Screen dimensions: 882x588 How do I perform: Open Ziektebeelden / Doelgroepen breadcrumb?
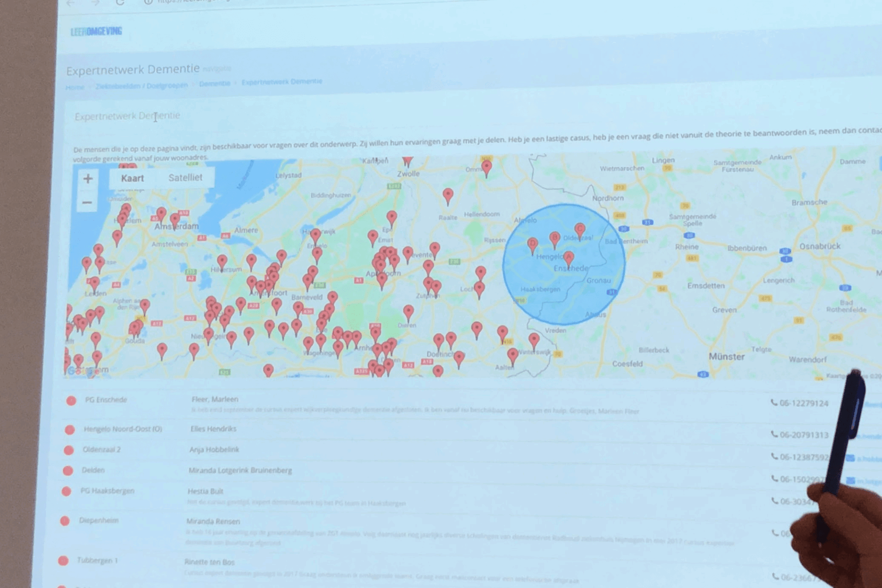[141, 85]
